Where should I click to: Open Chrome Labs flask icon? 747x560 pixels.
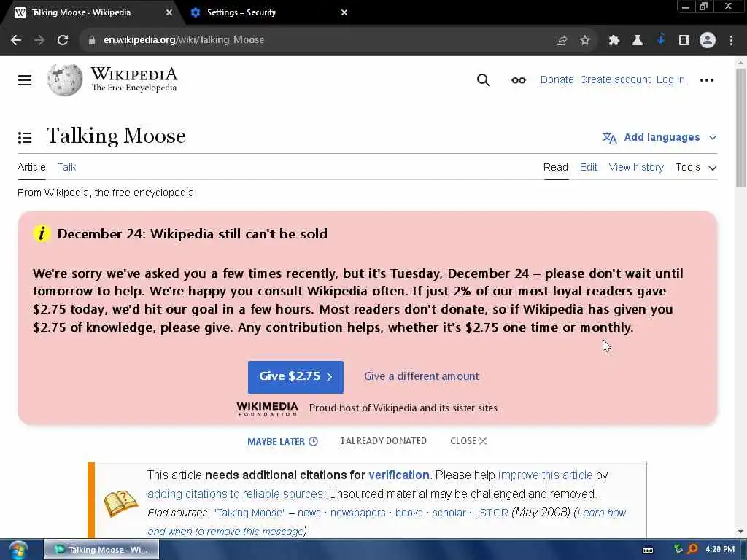coord(638,41)
